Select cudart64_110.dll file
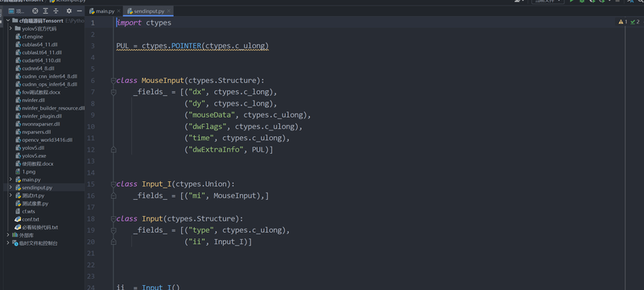 [x=38, y=60]
